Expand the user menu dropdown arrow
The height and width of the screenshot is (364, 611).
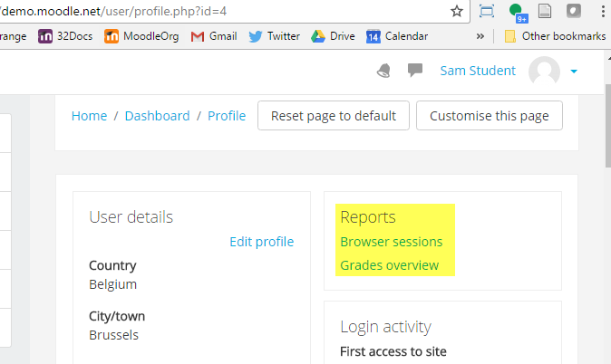[574, 72]
